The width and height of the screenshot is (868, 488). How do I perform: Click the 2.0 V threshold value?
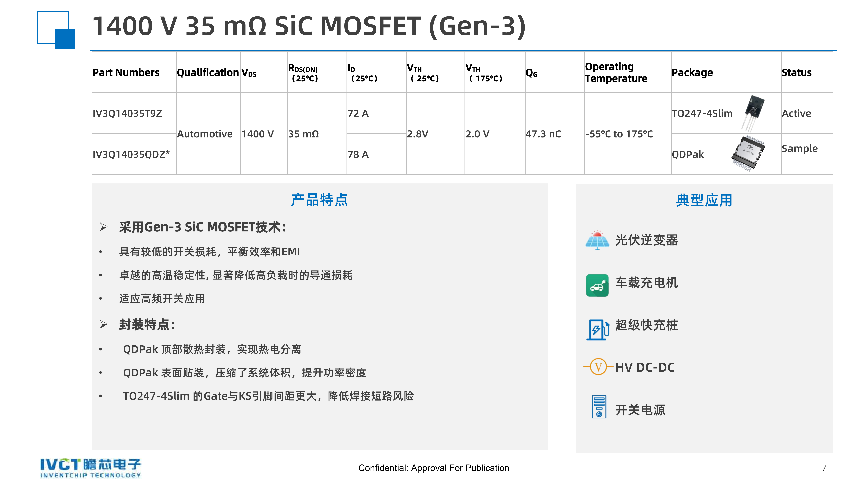pos(478,134)
